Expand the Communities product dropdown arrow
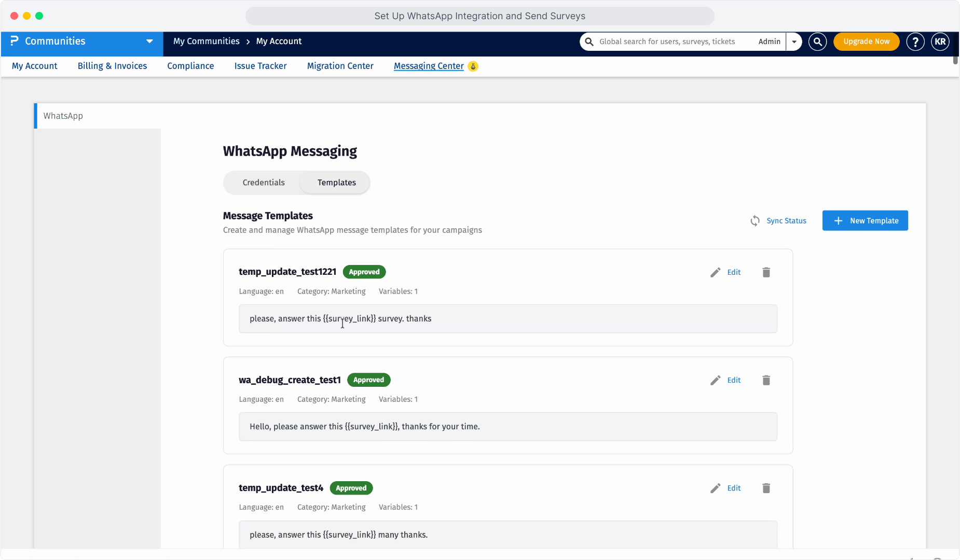 149,41
